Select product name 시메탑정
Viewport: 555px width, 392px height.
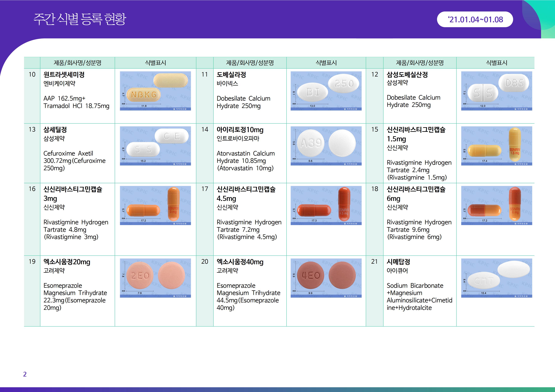pyautogui.click(x=398, y=262)
